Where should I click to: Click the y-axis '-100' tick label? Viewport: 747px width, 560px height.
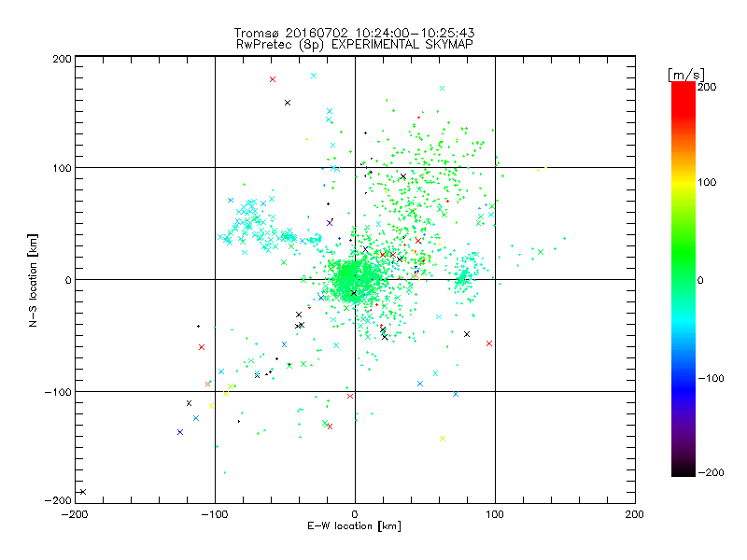tap(58, 392)
